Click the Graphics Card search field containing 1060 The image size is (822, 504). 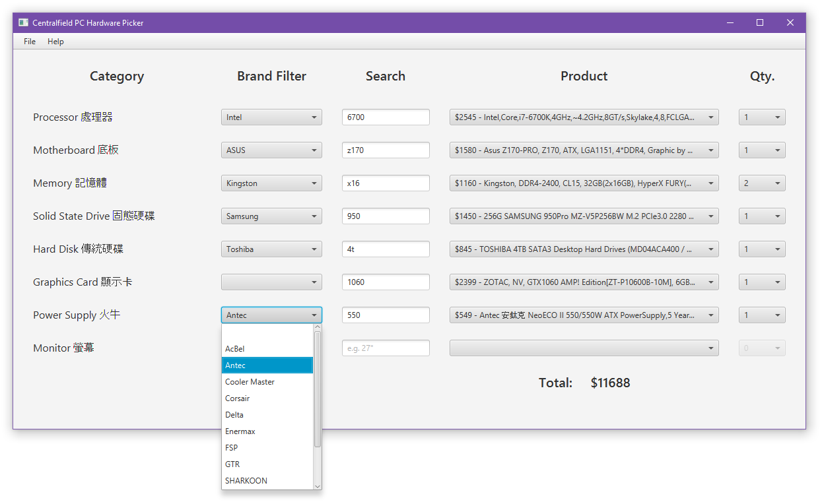pos(386,282)
